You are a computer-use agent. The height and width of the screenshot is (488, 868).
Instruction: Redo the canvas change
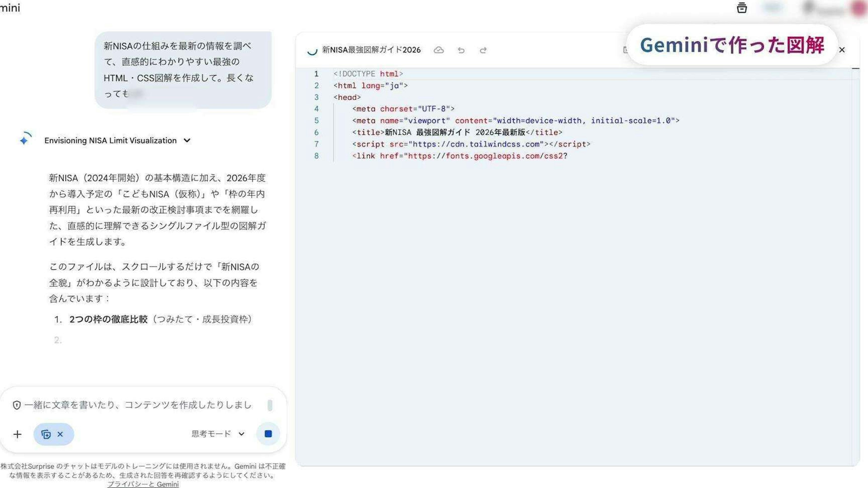coord(483,50)
